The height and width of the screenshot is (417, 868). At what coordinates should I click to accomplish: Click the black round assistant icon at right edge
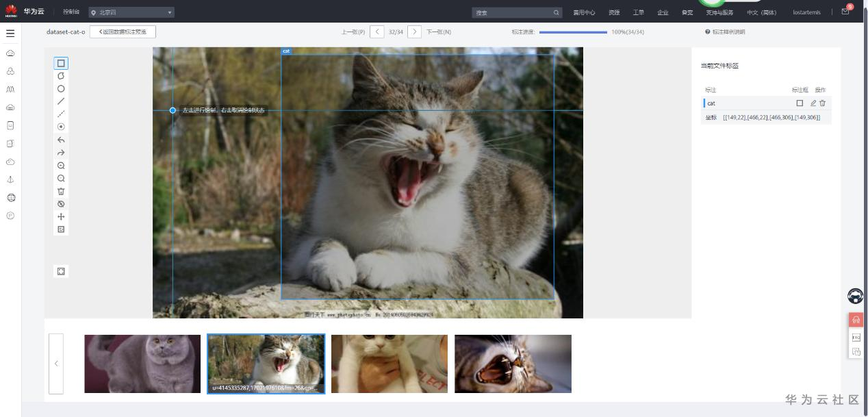click(856, 296)
